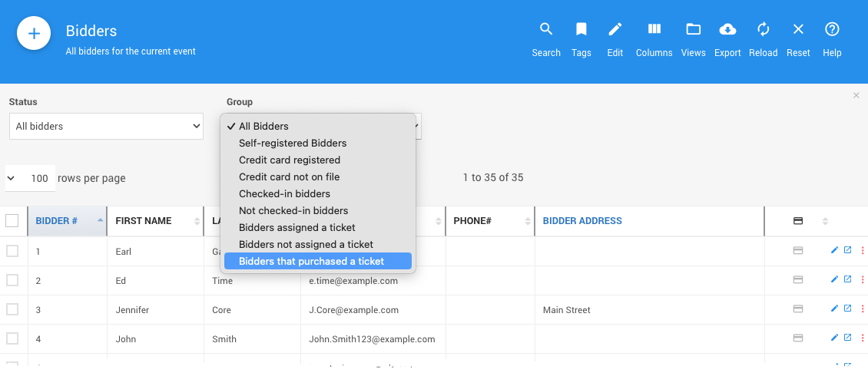Export bidders with the cloud icon

pyautogui.click(x=727, y=38)
